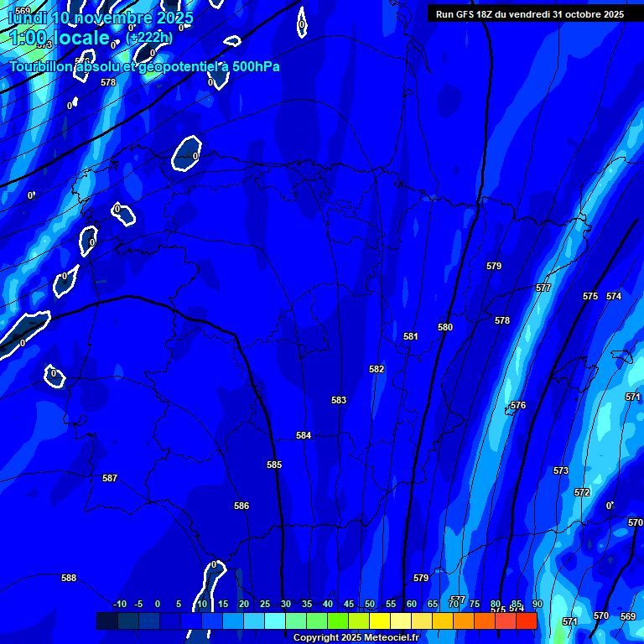Select the bright yellow swatch in the color scale
644x644 pixels.
coord(379,621)
